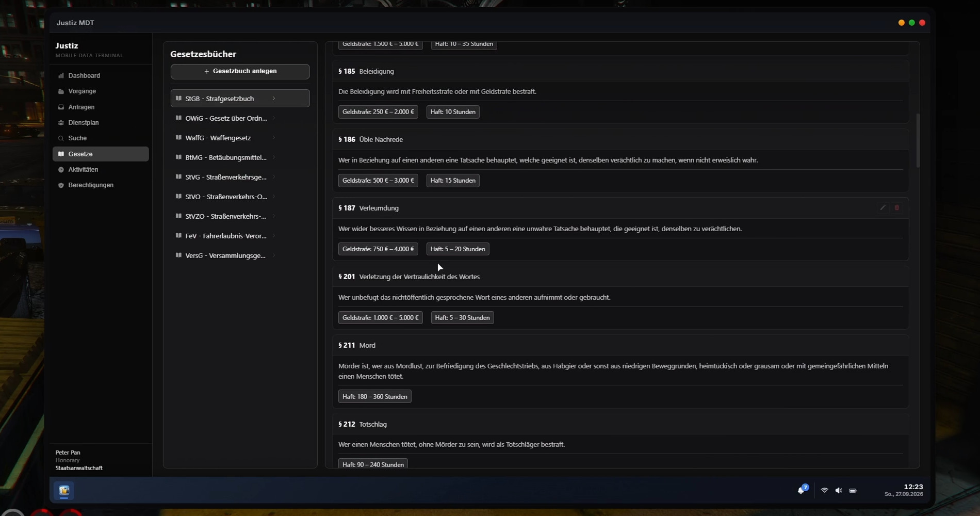Open the Justiz MDT app icon in the taskbar

pyautogui.click(x=64, y=490)
